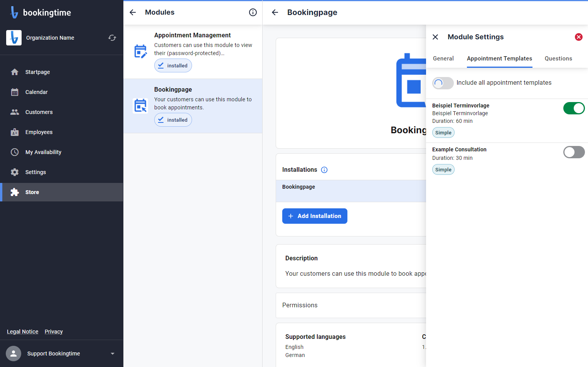This screenshot has height=367, width=588.
Task: Click the My Availability clock icon
Action: click(x=15, y=152)
